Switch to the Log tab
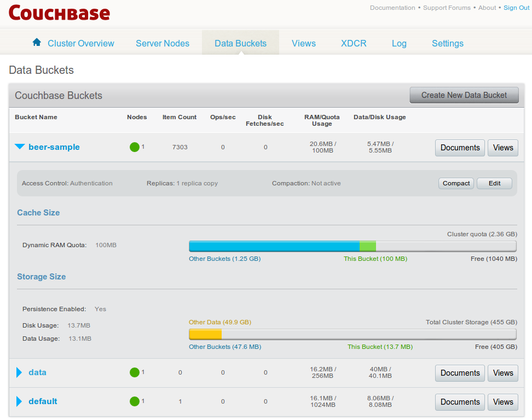The width and height of the screenshot is (532, 420). pos(399,43)
